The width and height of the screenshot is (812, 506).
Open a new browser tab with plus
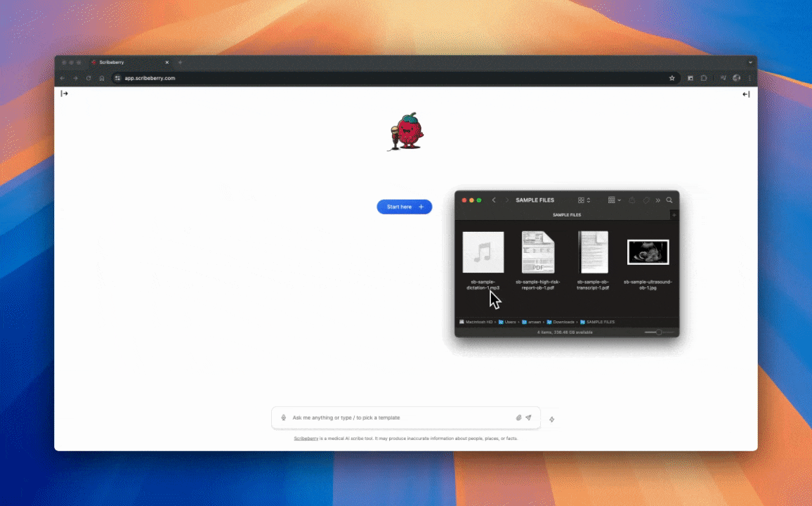coord(181,62)
